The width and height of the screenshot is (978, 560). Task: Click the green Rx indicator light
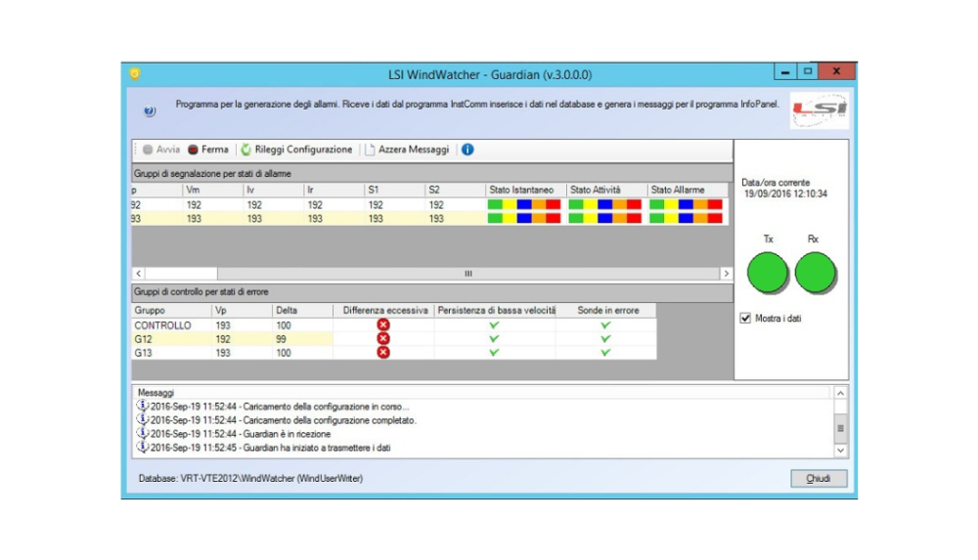[815, 273]
